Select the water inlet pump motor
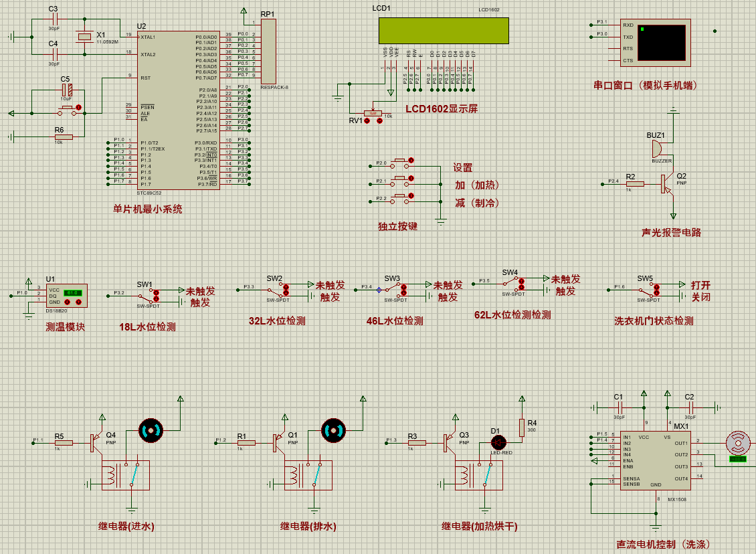The height and width of the screenshot is (554, 756). (151, 431)
